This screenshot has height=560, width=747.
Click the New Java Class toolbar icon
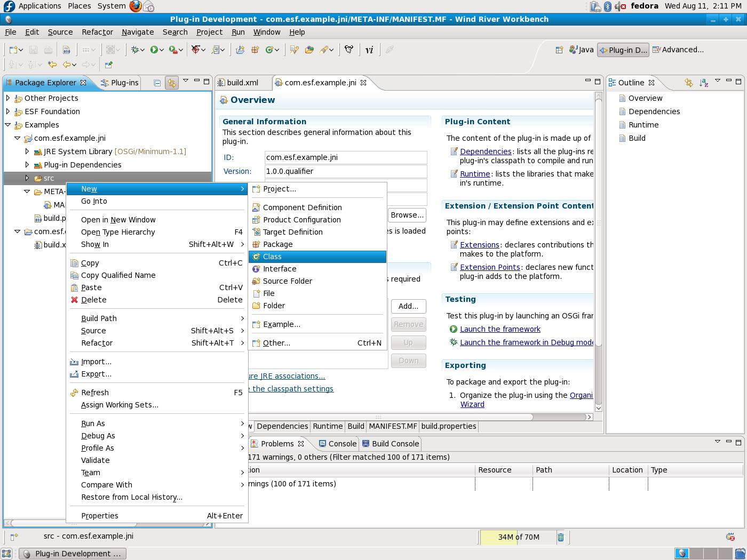click(x=270, y=50)
